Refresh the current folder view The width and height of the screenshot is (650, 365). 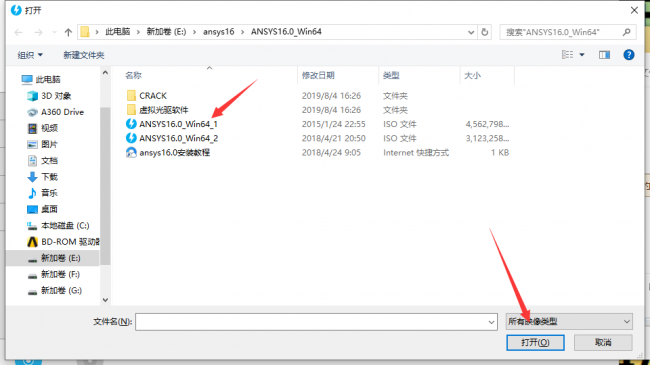coord(485,32)
